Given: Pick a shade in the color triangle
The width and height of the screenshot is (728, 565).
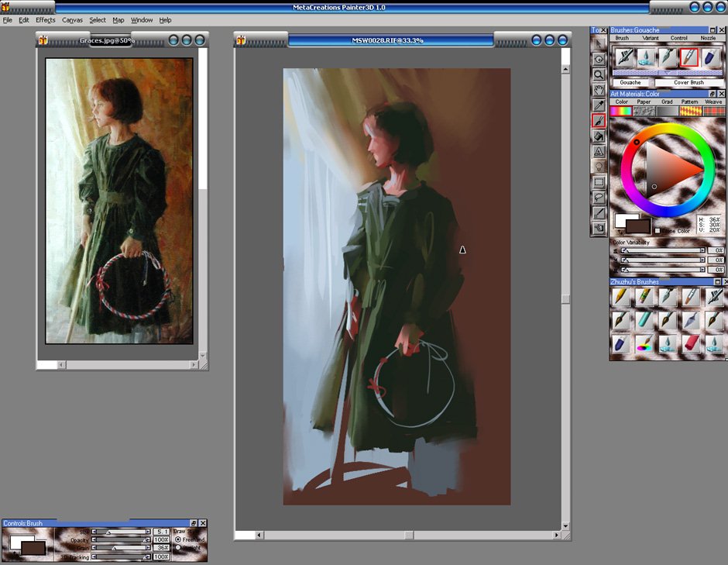Looking at the screenshot, I should (667, 169).
